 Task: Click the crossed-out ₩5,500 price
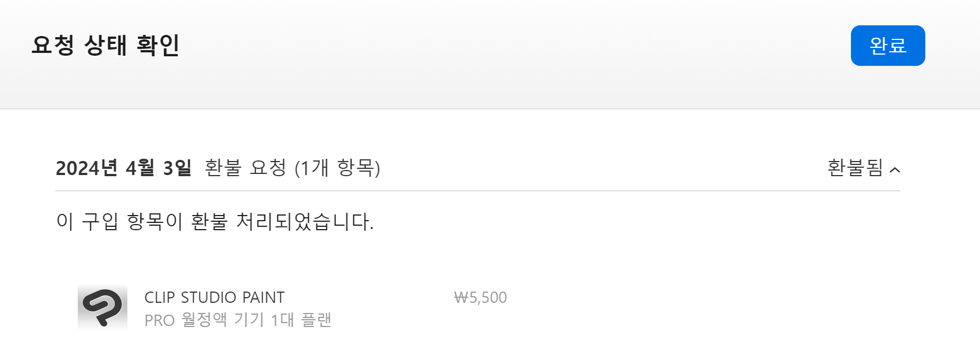click(x=480, y=297)
